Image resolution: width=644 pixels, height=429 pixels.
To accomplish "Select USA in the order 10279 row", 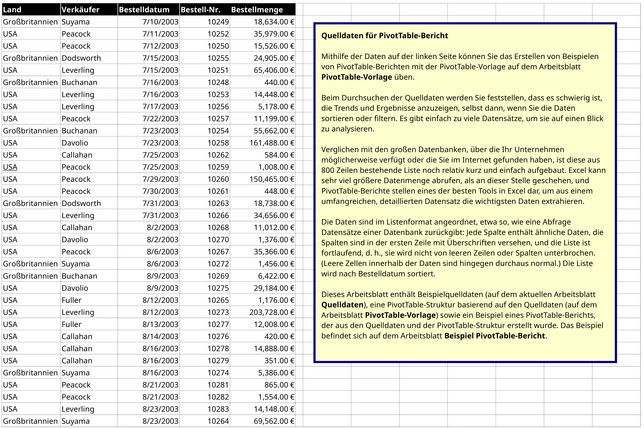I will [31, 360].
